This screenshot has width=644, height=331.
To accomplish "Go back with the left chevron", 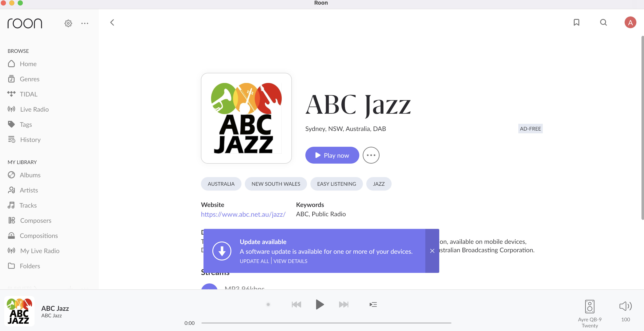I will click(112, 23).
